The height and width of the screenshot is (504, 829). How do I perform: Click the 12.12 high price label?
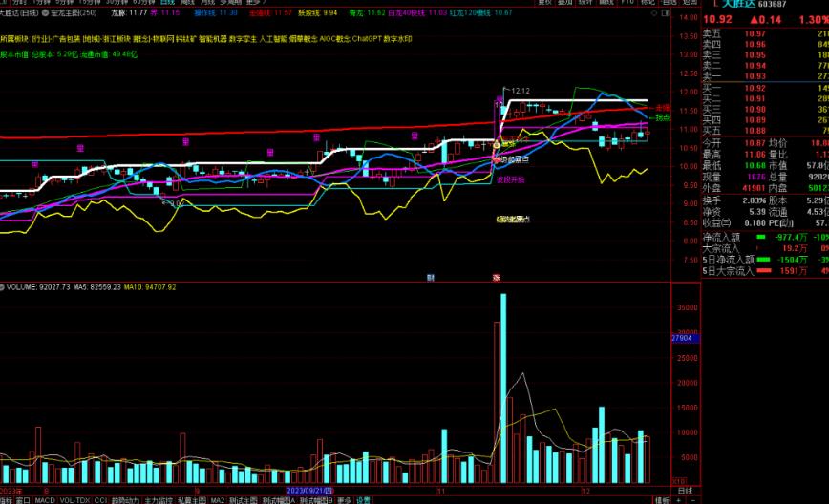pyautogui.click(x=520, y=91)
